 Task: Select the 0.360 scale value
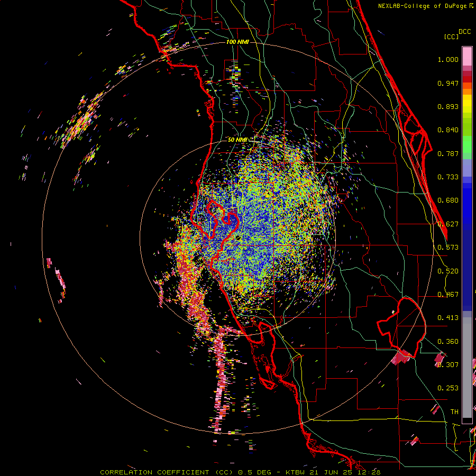448,342
